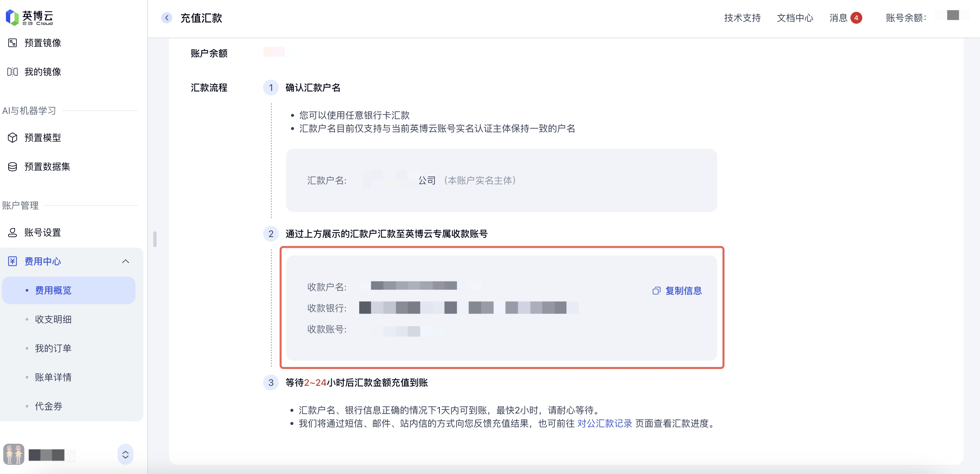Viewport: 980px width, 474px height.
Task: Open the account switcher up-down arrows
Action: 125,454
